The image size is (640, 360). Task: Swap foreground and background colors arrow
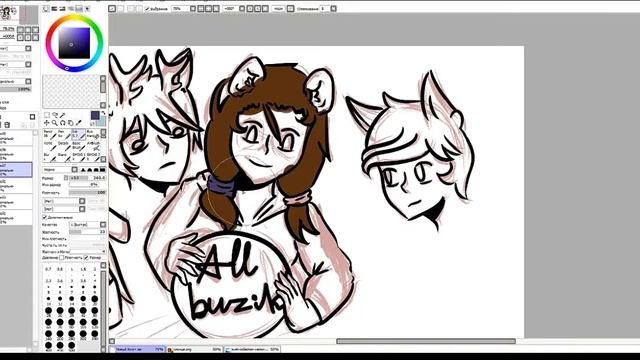click(x=103, y=113)
